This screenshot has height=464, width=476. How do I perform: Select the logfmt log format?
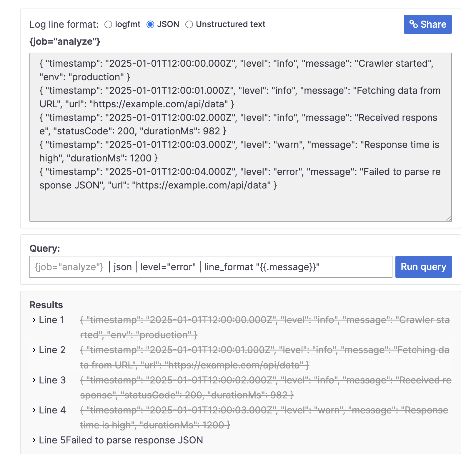tap(108, 24)
